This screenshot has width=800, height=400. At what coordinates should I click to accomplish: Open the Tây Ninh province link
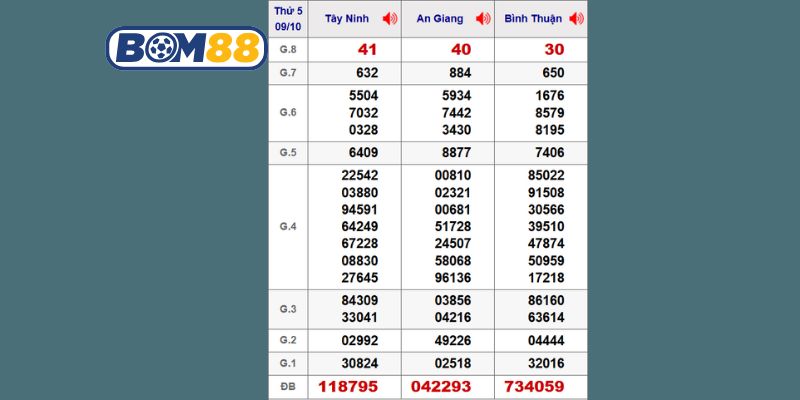[x=347, y=19]
